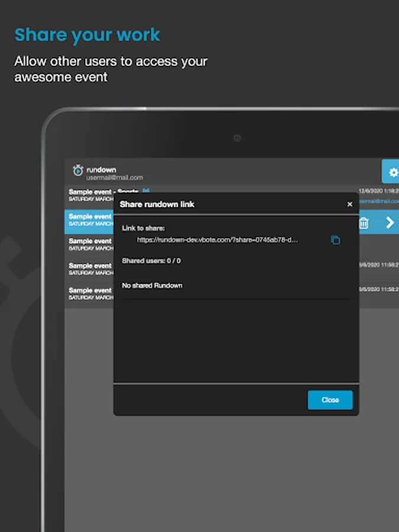Image resolution: width=399 pixels, height=532 pixels.
Task: Click the 12/6/2020 timestamp in first row
Action: 379,191
